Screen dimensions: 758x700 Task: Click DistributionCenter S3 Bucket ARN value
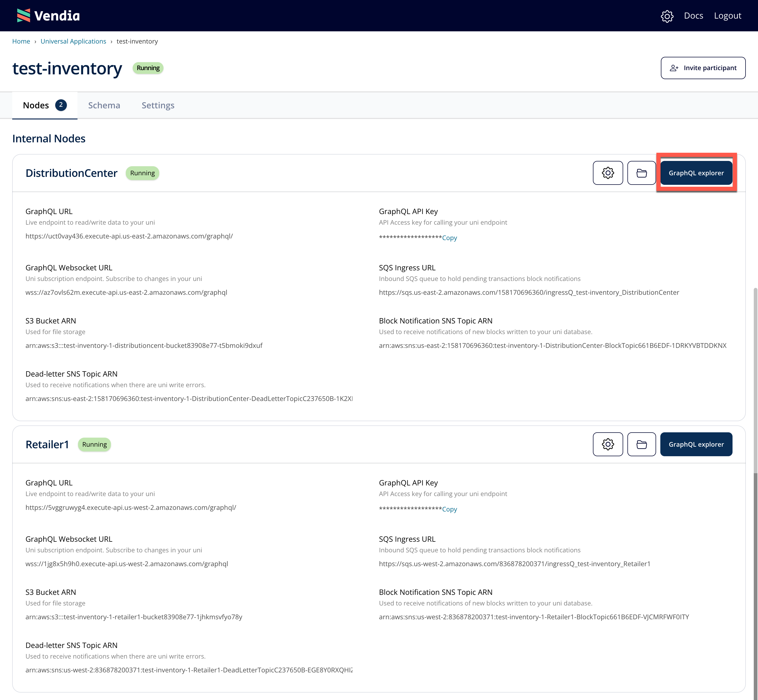(x=144, y=345)
